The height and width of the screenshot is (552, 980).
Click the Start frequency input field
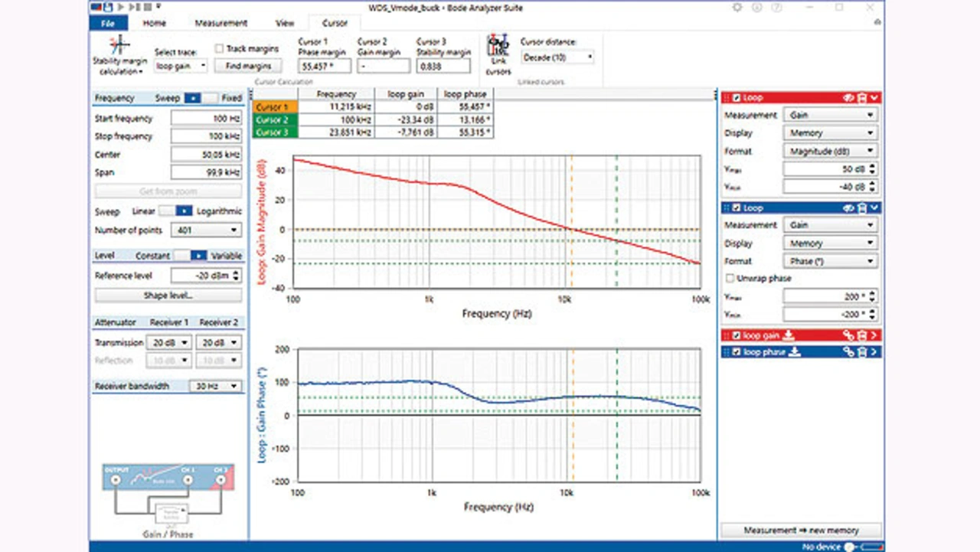(x=206, y=119)
